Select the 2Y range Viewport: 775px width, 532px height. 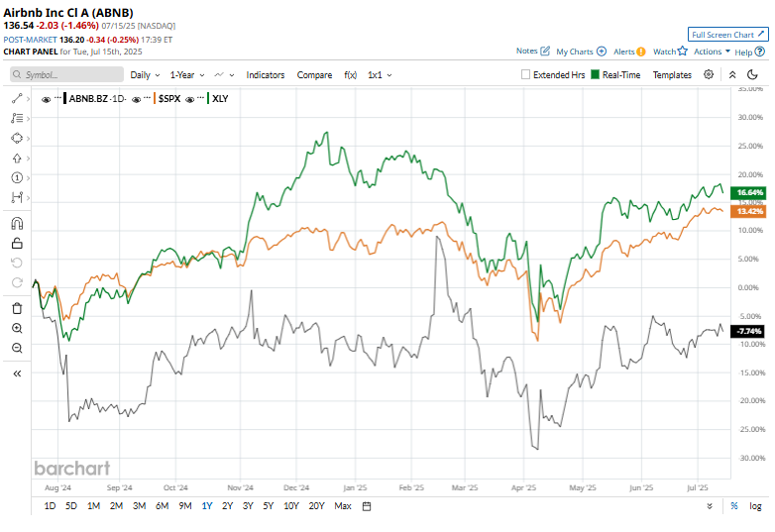(227, 506)
